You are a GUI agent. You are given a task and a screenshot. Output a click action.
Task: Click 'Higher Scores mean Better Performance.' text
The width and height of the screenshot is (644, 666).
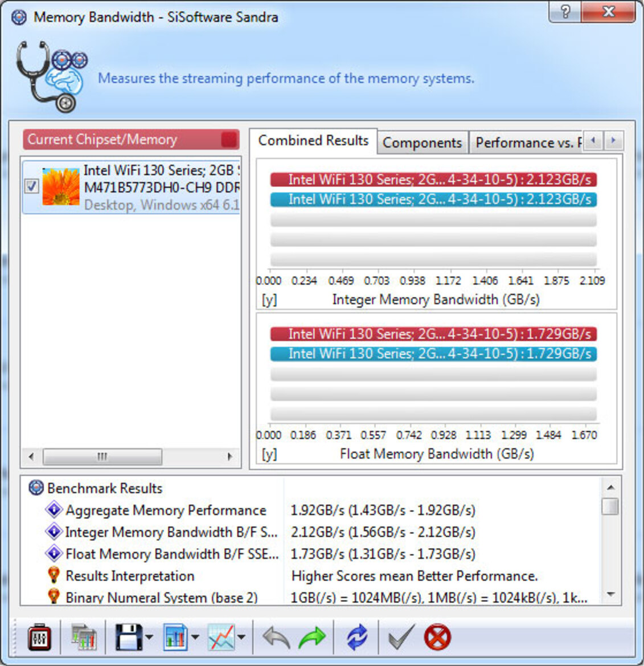[x=415, y=576]
